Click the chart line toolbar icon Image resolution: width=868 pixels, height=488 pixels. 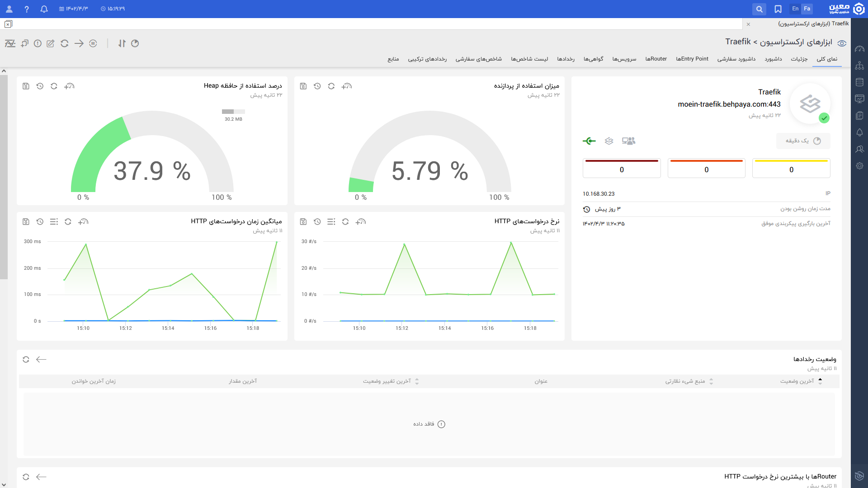[x=10, y=43]
